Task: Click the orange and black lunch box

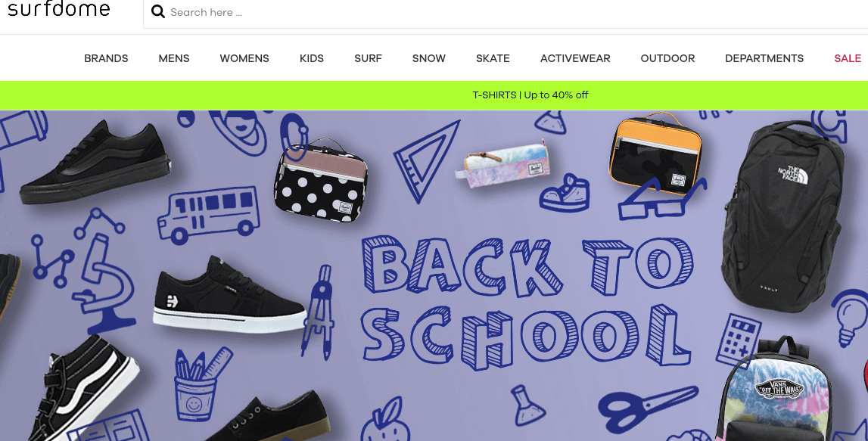Action: (655, 154)
